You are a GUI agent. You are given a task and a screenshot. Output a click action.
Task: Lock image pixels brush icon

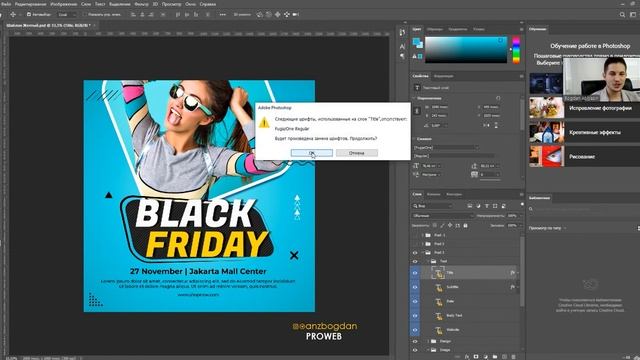click(442, 225)
